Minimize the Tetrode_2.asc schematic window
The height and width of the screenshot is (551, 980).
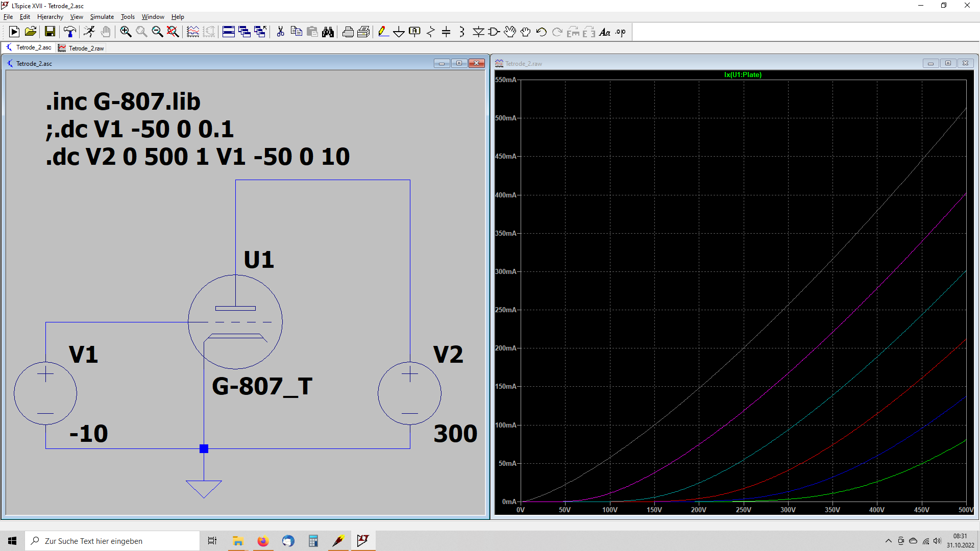coord(442,63)
